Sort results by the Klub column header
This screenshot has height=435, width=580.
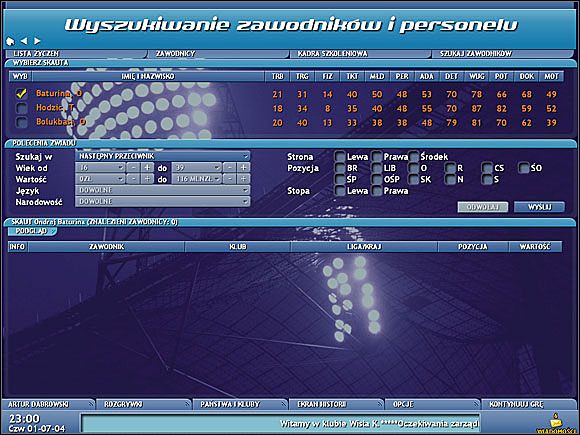pos(238,246)
